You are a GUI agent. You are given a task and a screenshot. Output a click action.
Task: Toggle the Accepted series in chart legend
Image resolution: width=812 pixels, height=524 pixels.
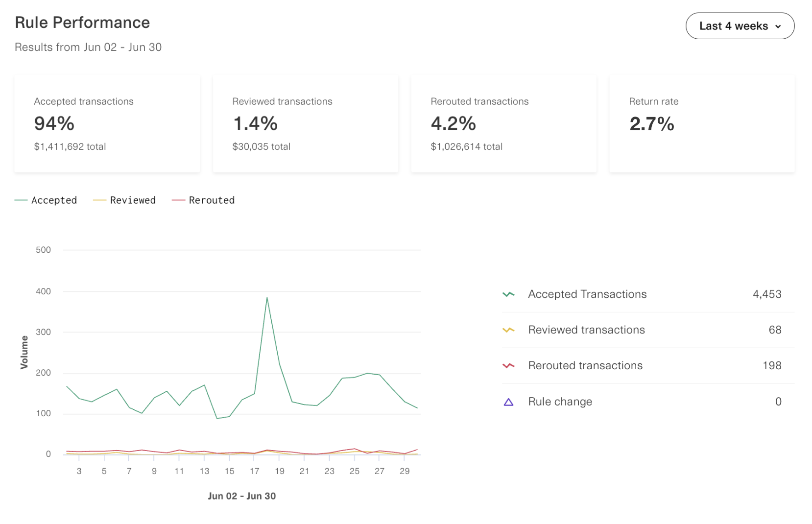click(x=46, y=200)
